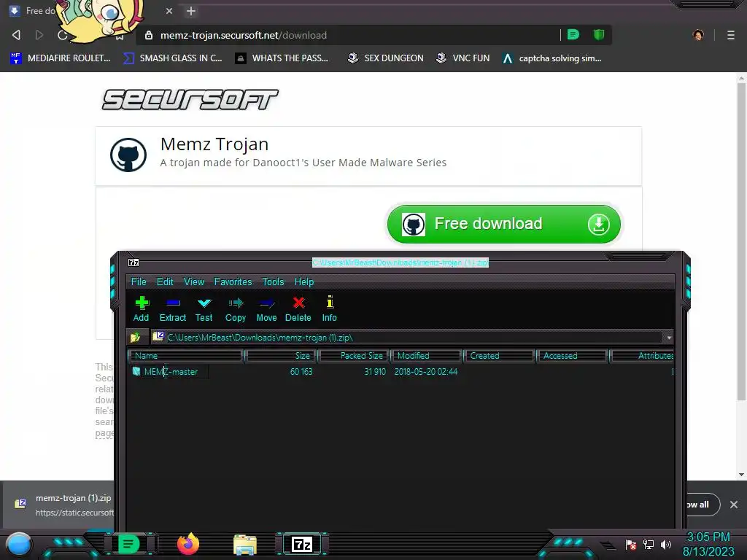Click the Start orb on the taskbar

pos(19,545)
